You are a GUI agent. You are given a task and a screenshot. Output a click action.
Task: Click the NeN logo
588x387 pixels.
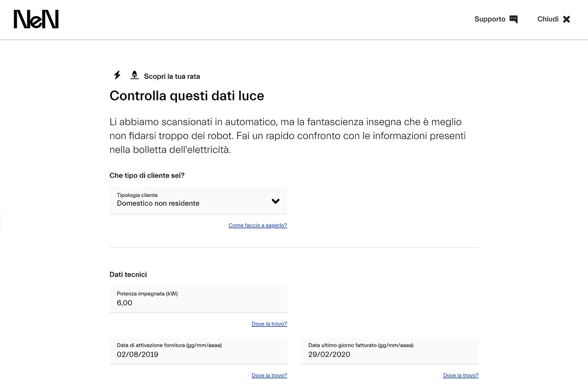pos(36,19)
